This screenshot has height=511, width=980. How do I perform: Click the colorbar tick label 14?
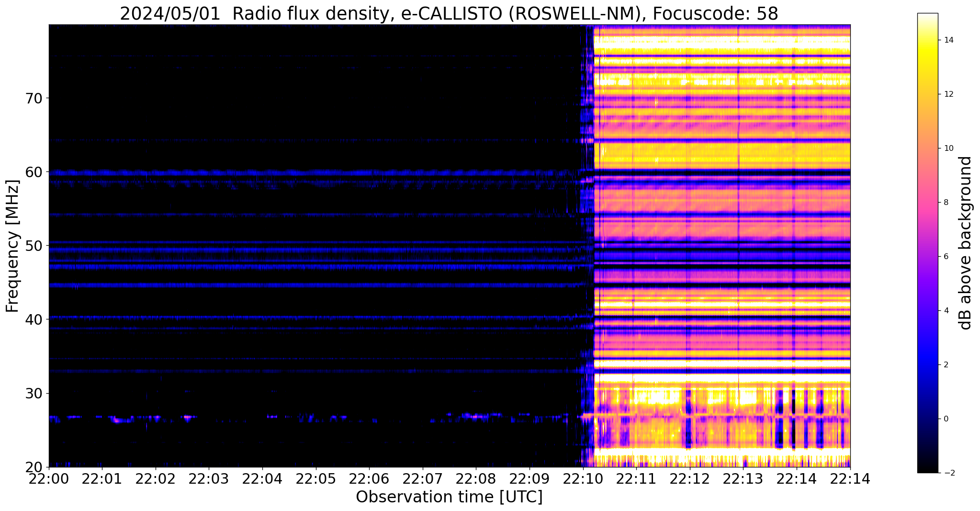pyautogui.click(x=948, y=40)
